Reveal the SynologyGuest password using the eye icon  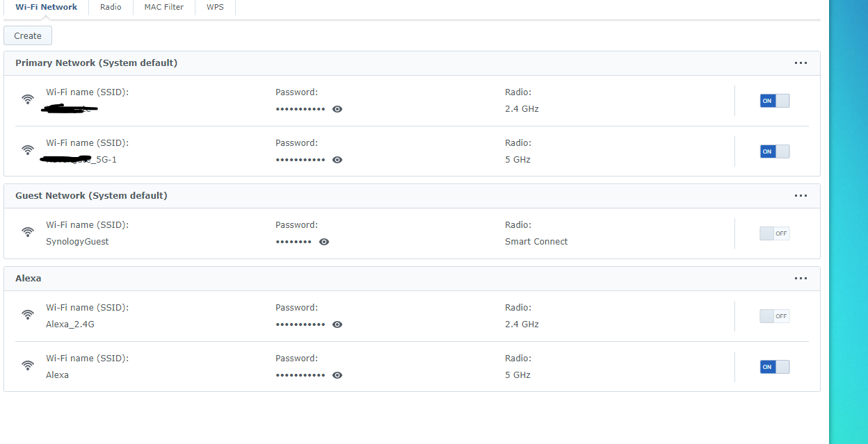pos(324,242)
